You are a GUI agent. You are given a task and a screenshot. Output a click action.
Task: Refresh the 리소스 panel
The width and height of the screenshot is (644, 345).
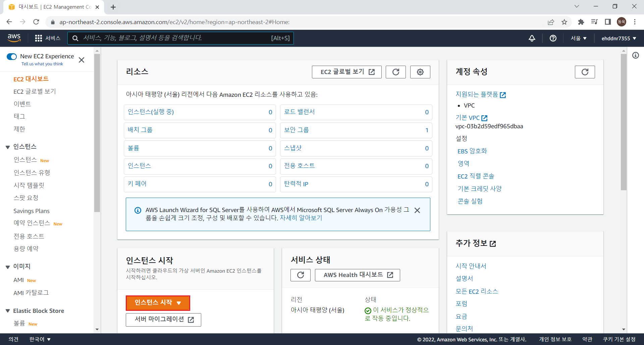coord(396,72)
